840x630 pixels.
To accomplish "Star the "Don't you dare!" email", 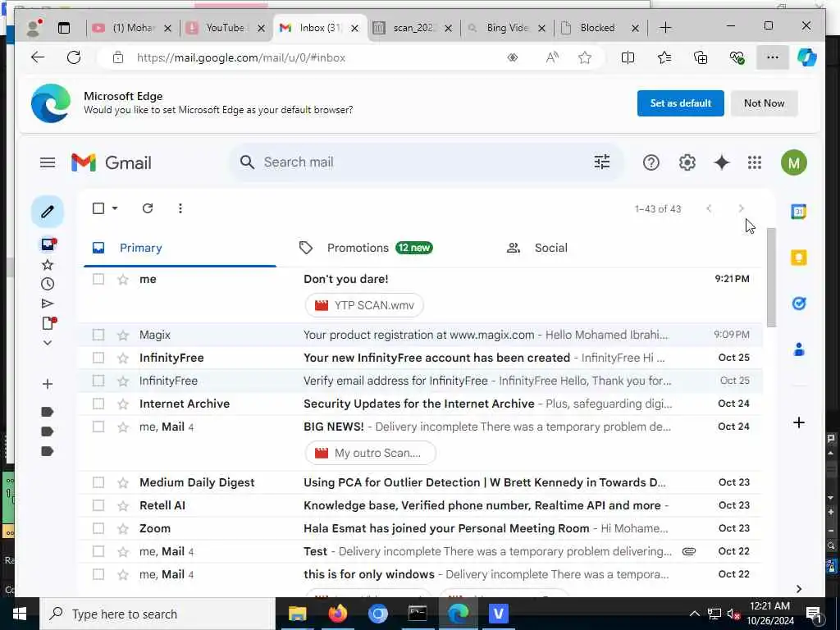I will tap(123, 279).
